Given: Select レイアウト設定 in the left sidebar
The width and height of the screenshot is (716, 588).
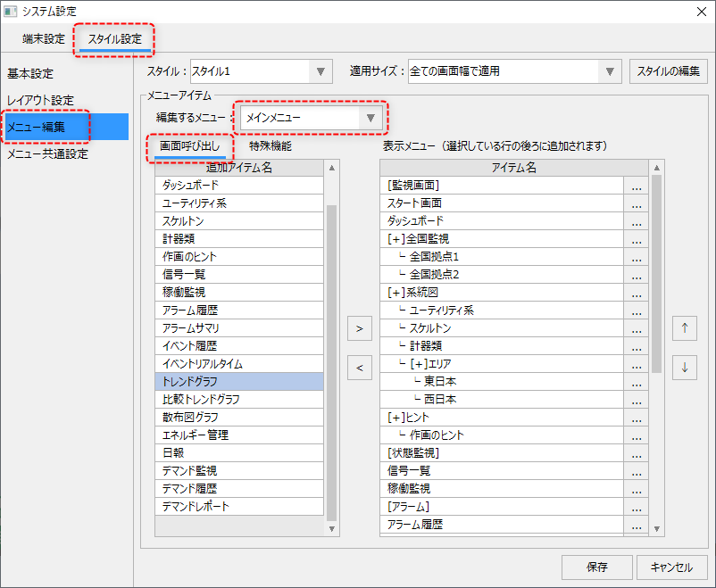Looking at the screenshot, I should (41, 100).
